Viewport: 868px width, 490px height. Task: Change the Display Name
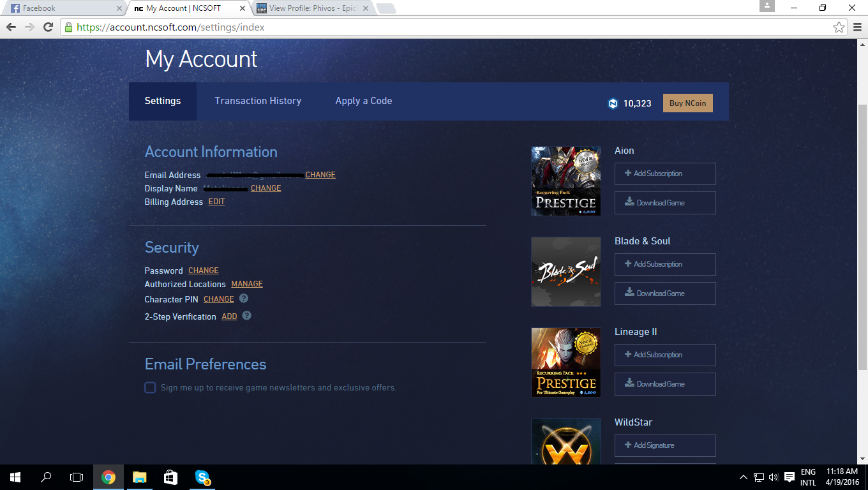coord(266,188)
